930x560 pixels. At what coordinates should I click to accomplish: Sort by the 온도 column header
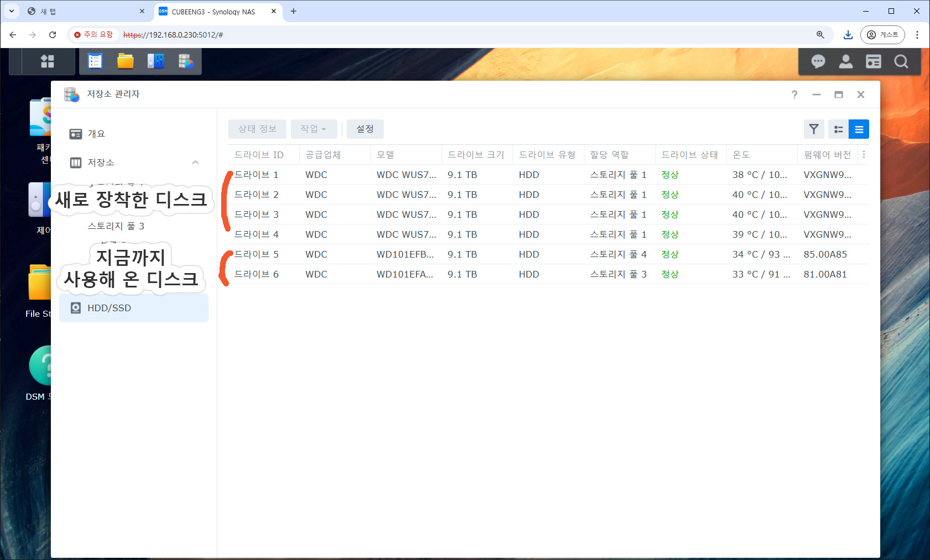[x=741, y=155]
